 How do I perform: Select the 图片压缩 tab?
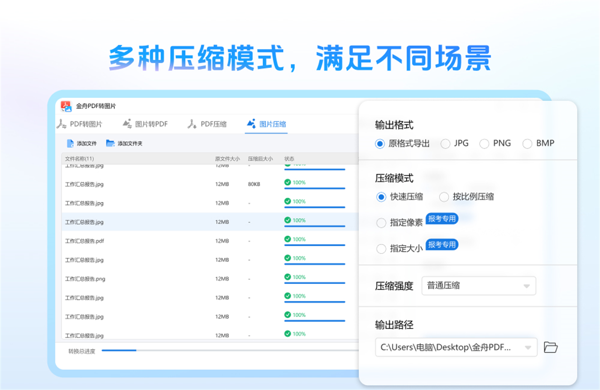(267, 124)
